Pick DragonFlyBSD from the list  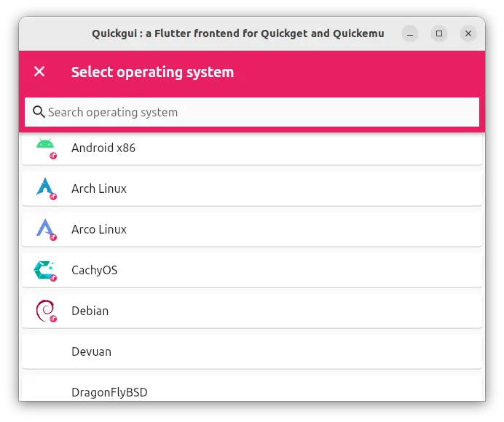coord(252,389)
